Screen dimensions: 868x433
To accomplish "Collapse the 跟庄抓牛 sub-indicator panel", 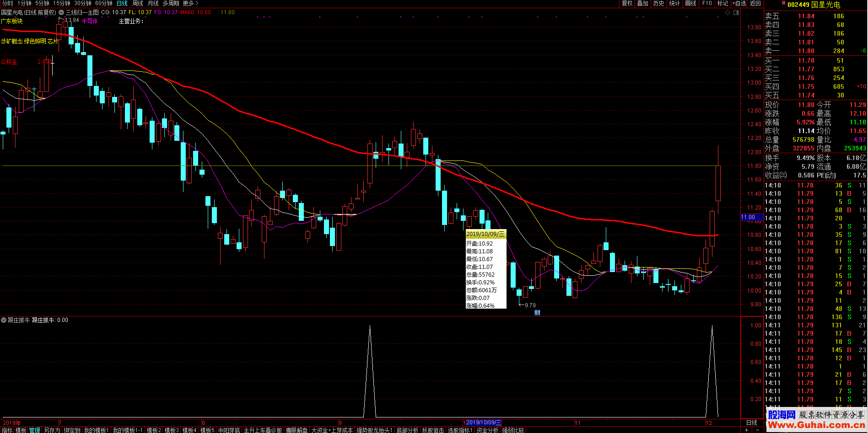I will point(4,320).
